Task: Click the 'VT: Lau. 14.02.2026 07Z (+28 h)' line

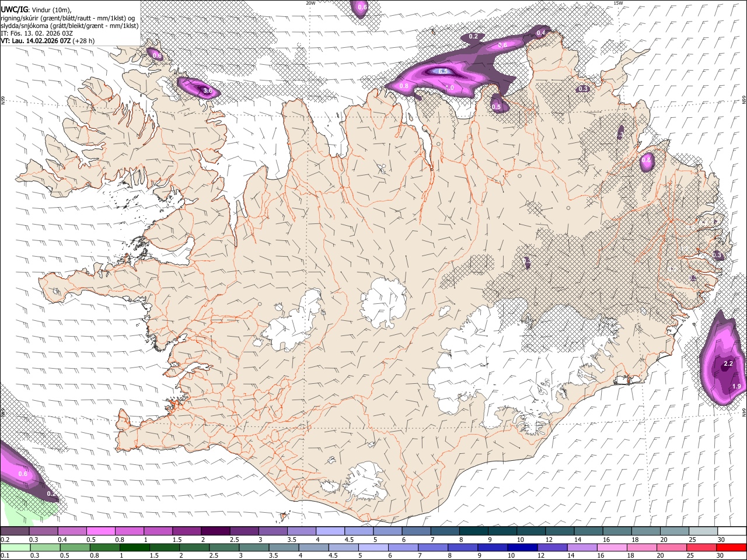Action: (x=48, y=41)
